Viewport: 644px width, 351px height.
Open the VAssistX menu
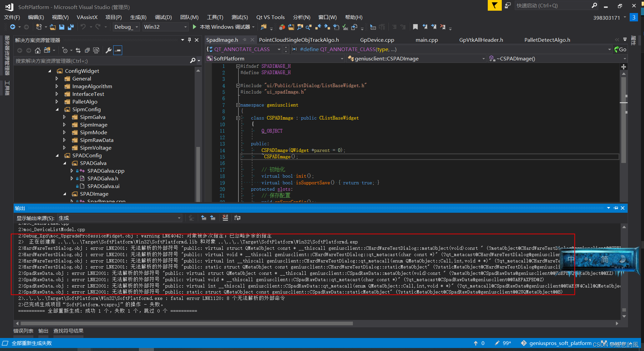[x=87, y=17]
